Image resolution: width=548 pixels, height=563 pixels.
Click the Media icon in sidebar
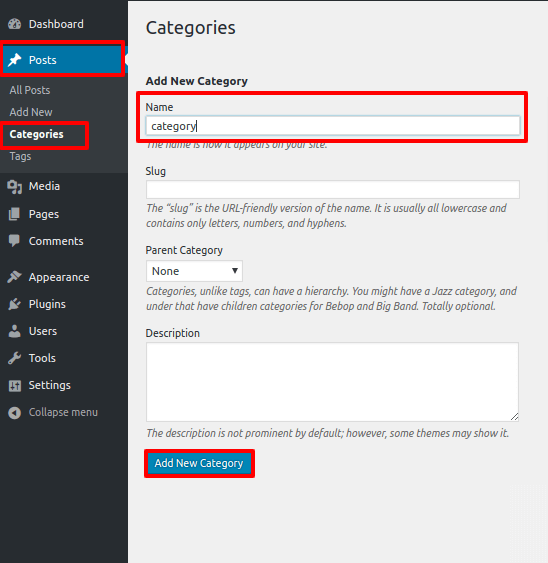point(15,187)
